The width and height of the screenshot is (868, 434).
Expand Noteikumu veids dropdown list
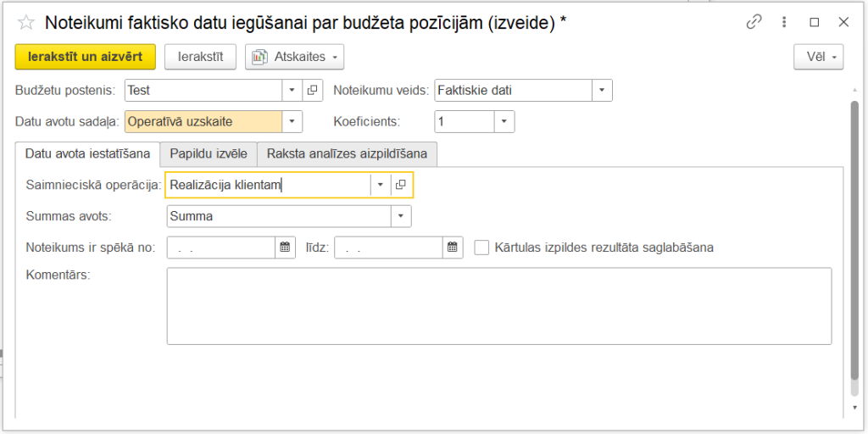[x=602, y=90]
